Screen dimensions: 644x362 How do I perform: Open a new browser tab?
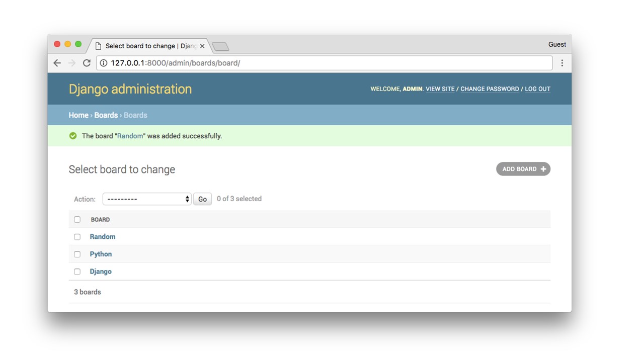tap(220, 47)
